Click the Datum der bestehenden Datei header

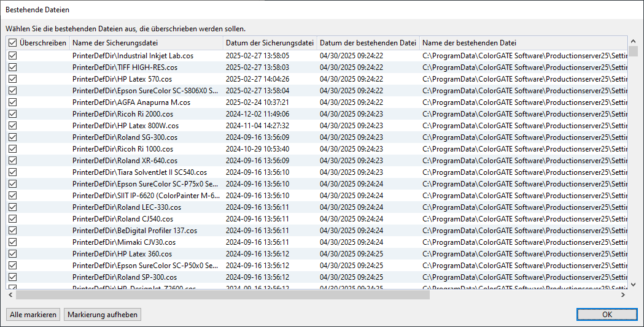368,43
